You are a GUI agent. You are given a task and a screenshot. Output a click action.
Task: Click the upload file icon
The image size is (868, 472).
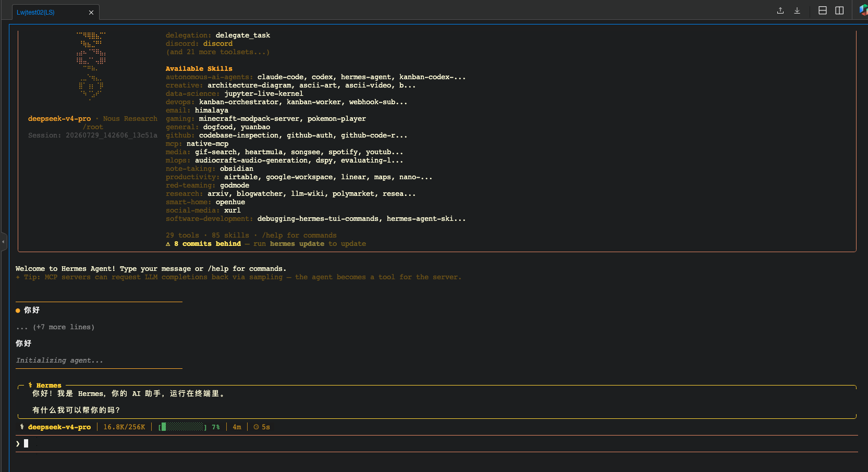pos(780,10)
